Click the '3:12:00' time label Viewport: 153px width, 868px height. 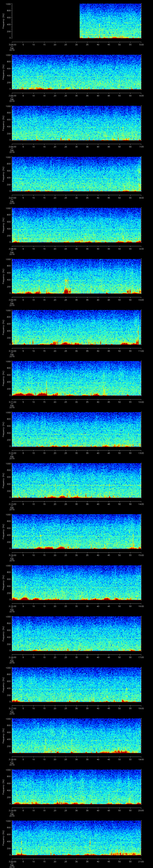click(12, 453)
